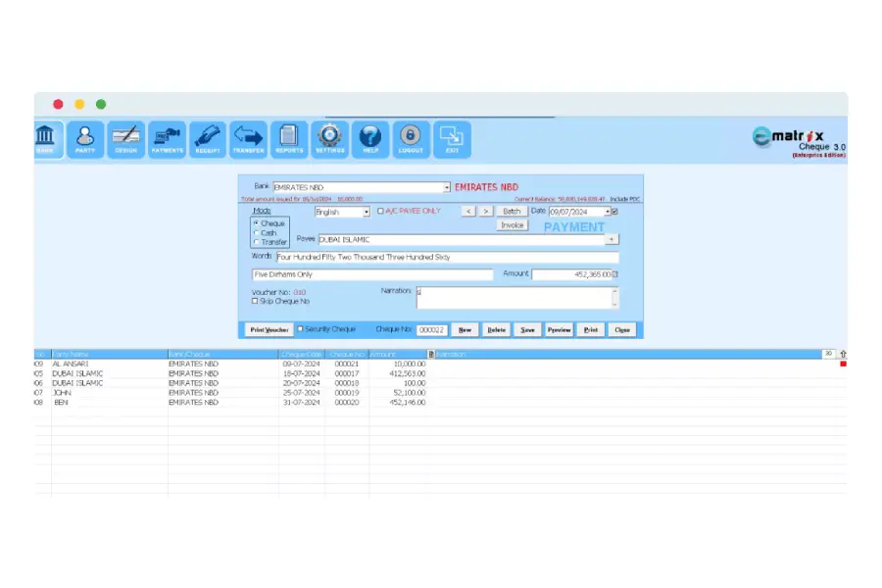Toggle the Security Cheque checkbox

[x=300, y=329]
